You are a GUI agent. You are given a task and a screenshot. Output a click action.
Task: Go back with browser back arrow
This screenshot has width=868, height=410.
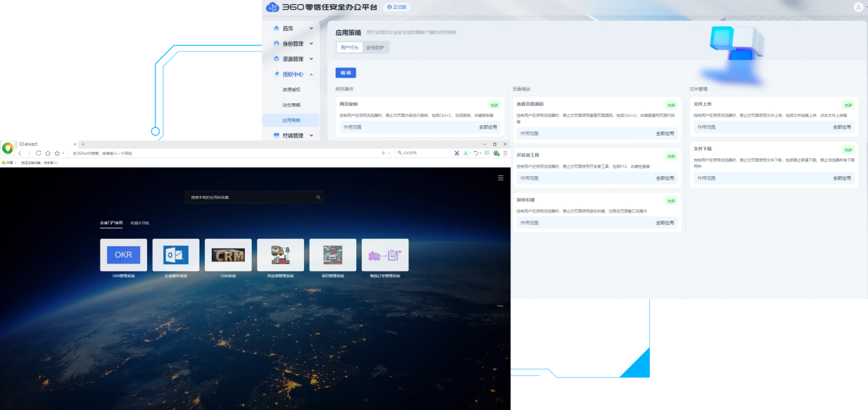pos(20,153)
